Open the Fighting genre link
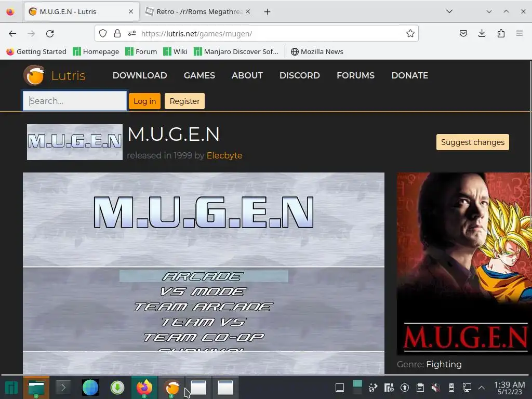This screenshot has height=399, width=532. (x=444, y=364)
